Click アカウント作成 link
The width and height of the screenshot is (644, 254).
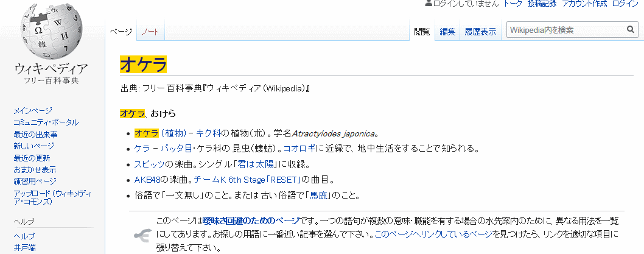(584, 4)
